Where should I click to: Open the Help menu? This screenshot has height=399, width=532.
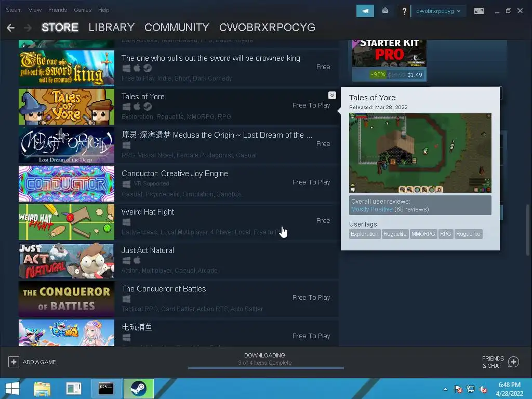pyautogui.click(x=103, y=10)
